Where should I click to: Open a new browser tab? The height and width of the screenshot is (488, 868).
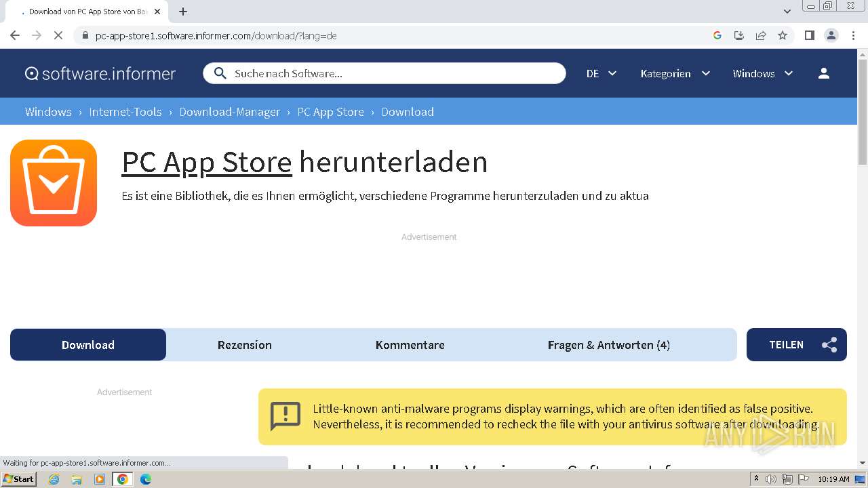tap(183, 12)
